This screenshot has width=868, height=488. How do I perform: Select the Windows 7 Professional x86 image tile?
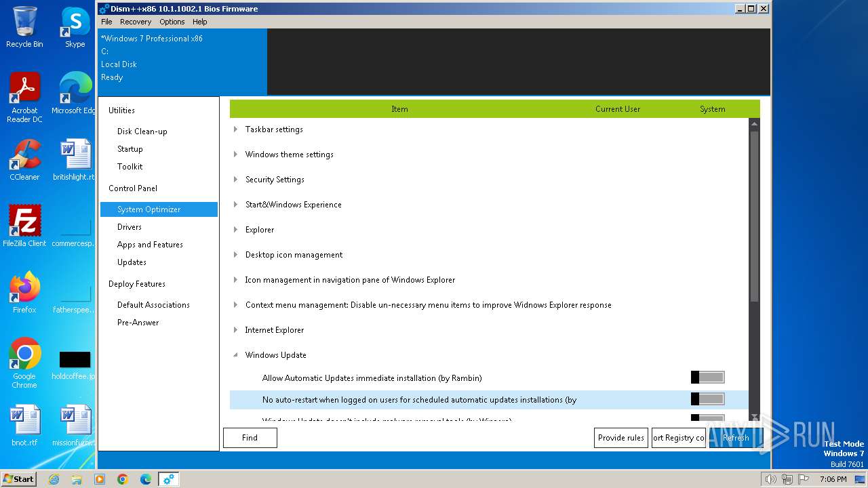[x=182, y=62]
